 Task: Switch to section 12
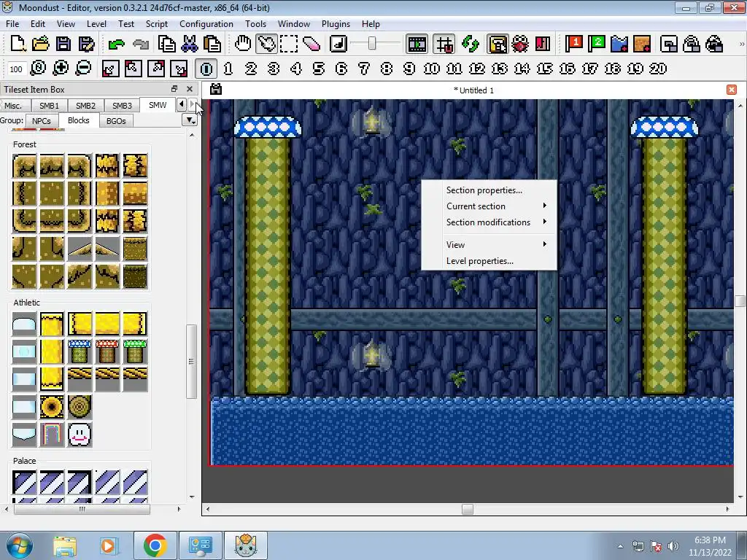477,69
